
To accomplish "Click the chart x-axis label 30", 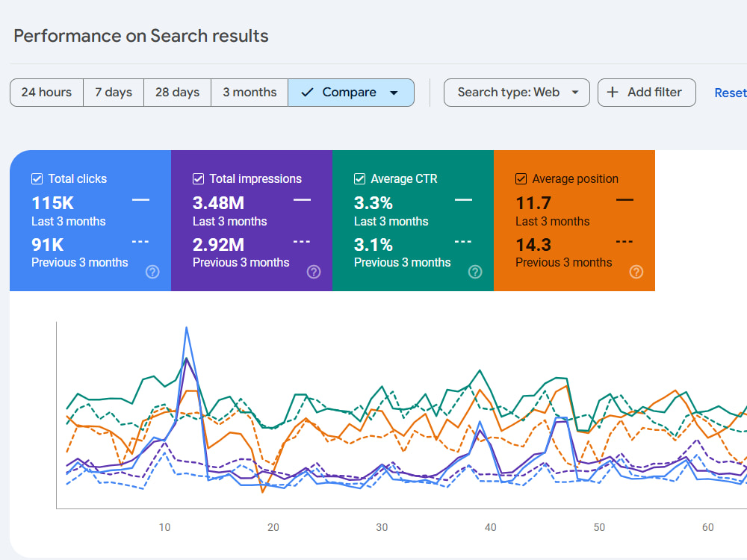I will pyautogui.click(x=382, y=527).
